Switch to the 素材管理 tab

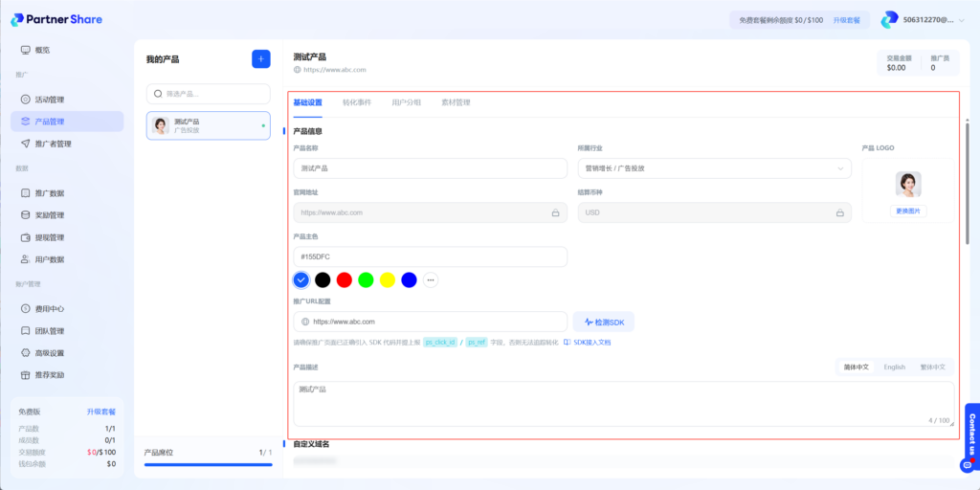[x=456, y=102]
